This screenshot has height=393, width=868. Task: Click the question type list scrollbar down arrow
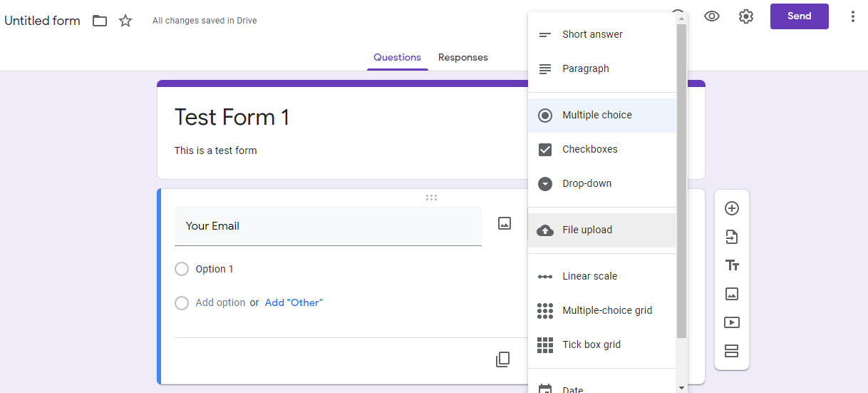coord(682,387)
